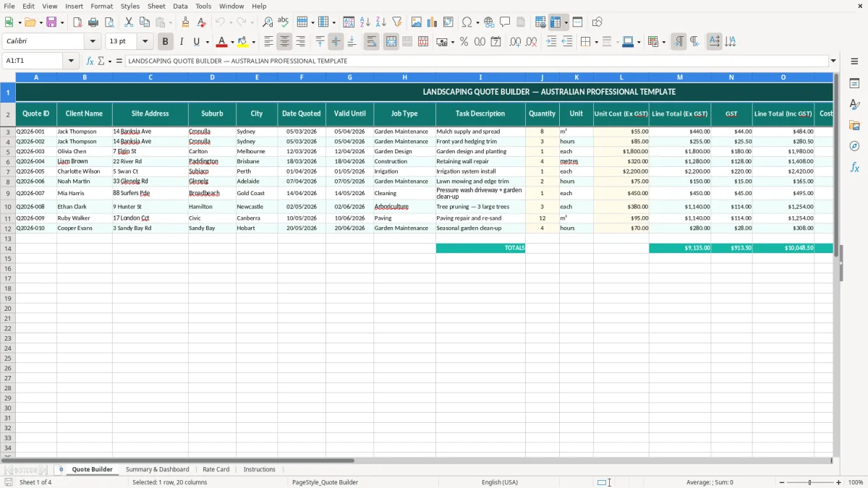868x488 pixels.
Task: Open the Font Size dropdown
Action: tap(145, 41)
